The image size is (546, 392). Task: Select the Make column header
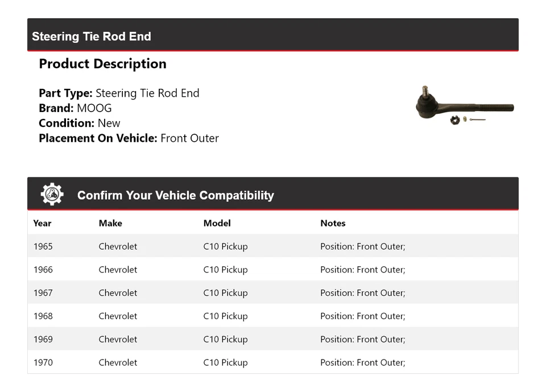[x=110, y=223]
